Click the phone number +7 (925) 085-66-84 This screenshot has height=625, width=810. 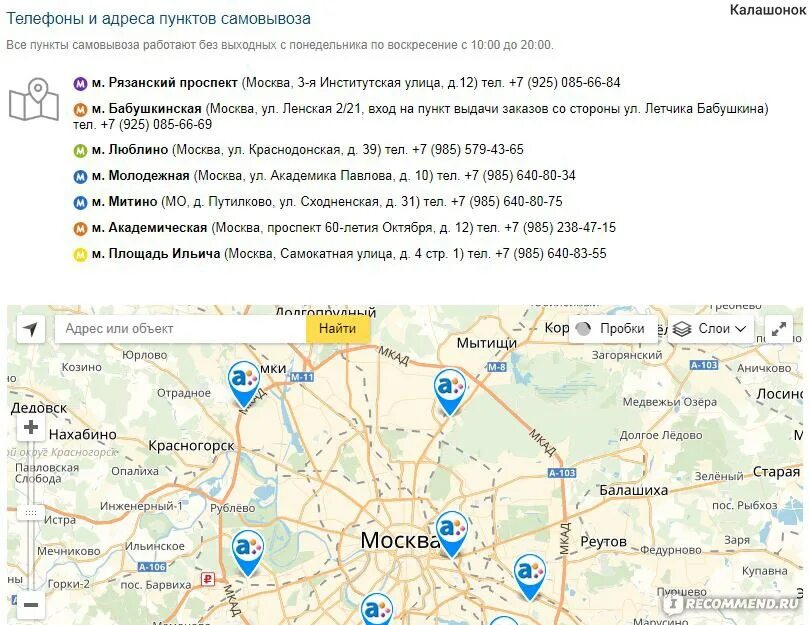[x=565, y=83]
